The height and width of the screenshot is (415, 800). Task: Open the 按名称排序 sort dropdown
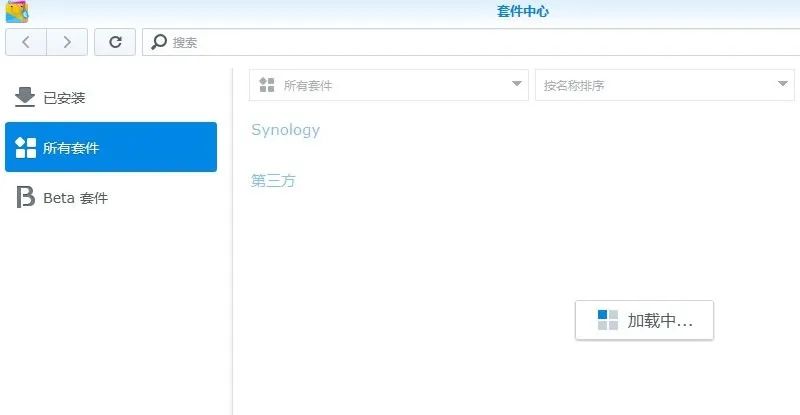665,85
